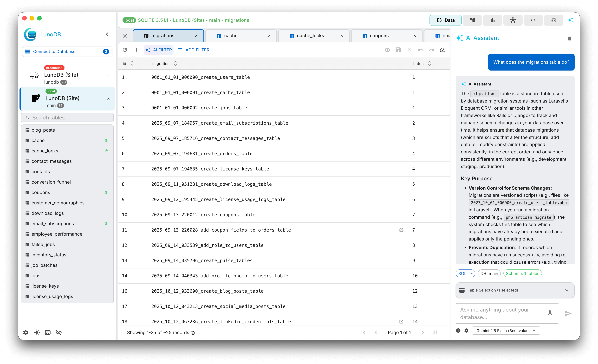Open the visualization graph view
This screenshot has height=364, width=598.
pyautogui.click(x=513, y=20)
